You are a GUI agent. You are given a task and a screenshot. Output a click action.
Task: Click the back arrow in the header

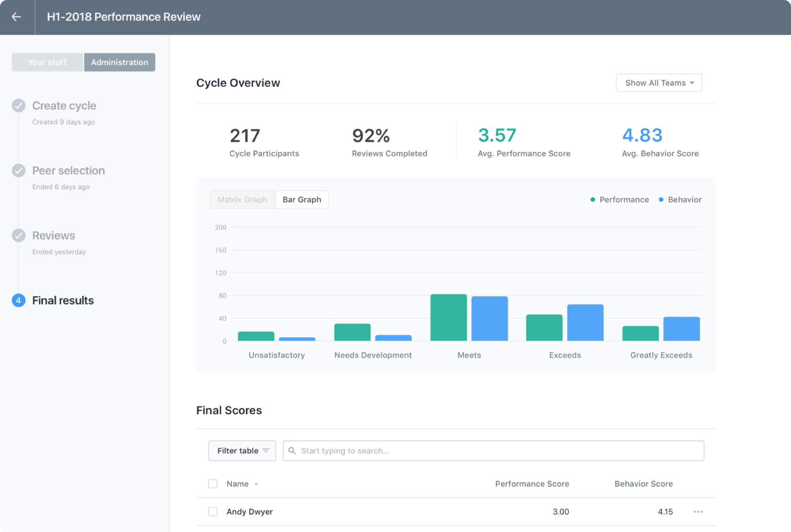[16, 16]
